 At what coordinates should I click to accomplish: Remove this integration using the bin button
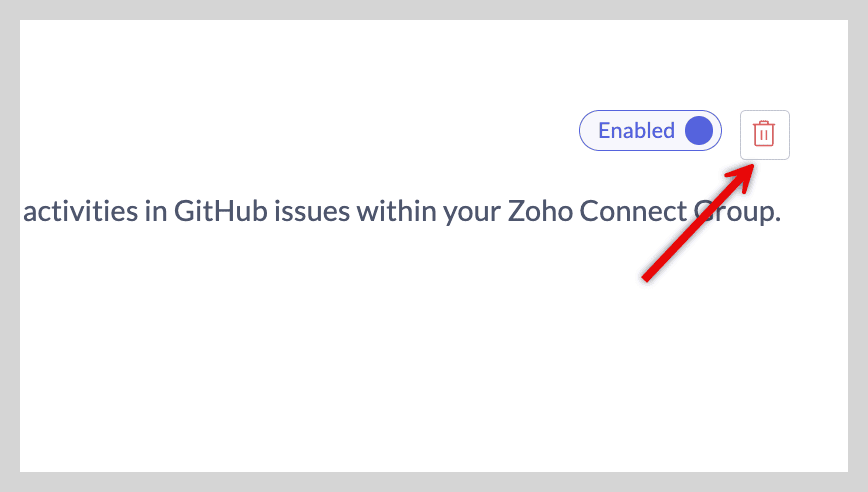(764, 134)
